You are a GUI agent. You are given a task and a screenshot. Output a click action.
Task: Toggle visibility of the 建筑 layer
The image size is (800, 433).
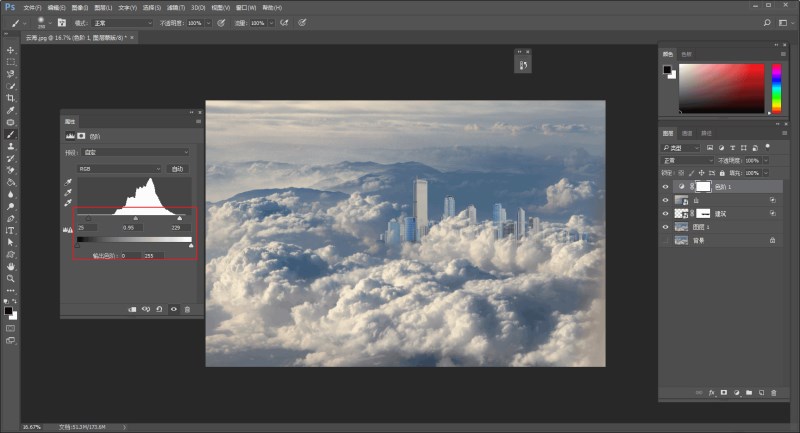pos(666,213)
